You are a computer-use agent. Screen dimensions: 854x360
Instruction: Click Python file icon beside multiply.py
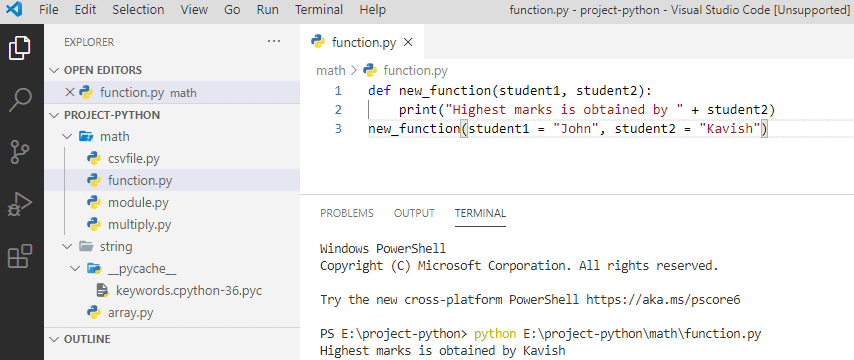pyautogui.click(x=94, y=224)
